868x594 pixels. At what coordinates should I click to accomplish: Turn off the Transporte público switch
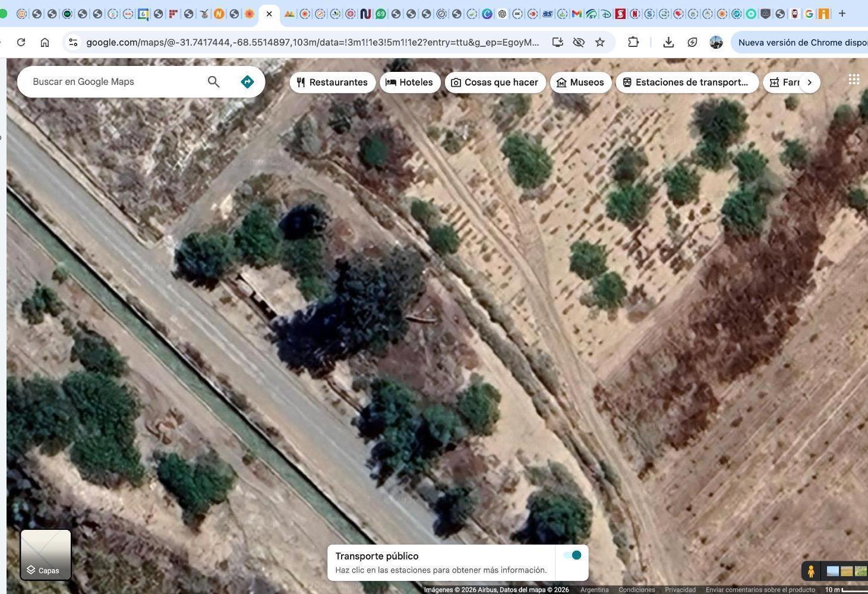572,555
